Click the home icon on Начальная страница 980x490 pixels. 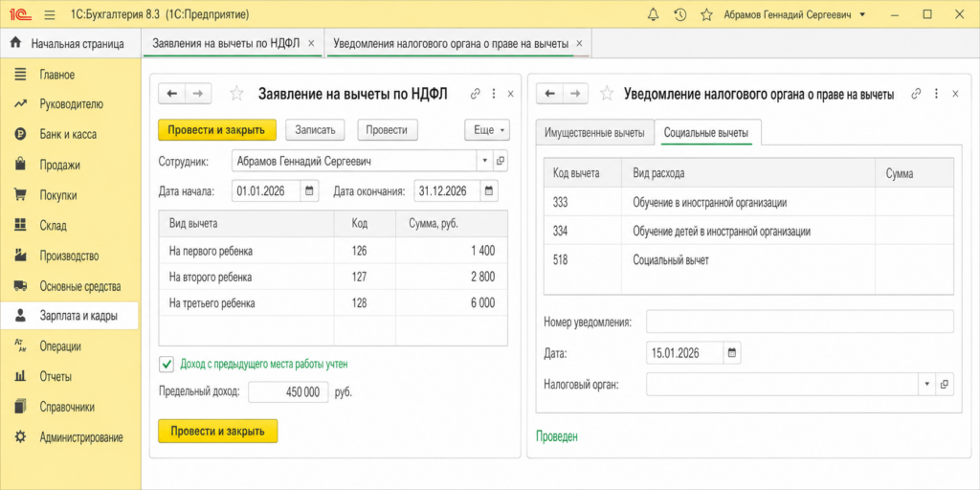[15, 44]
